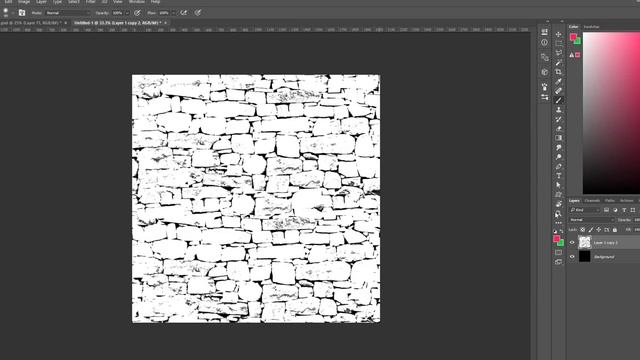This screenshot has height=360, width=640.
Task: Toggle lock position in Layers panel
Action: click(599, 230)
